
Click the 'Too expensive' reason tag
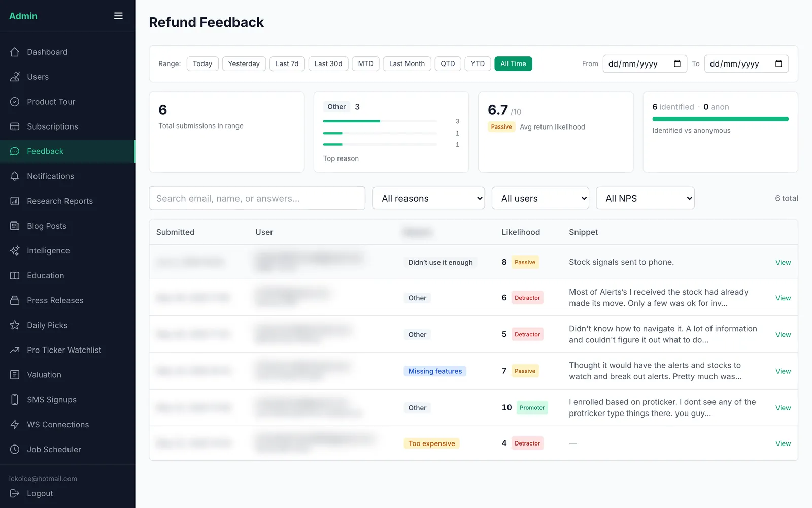click(431, 443)
